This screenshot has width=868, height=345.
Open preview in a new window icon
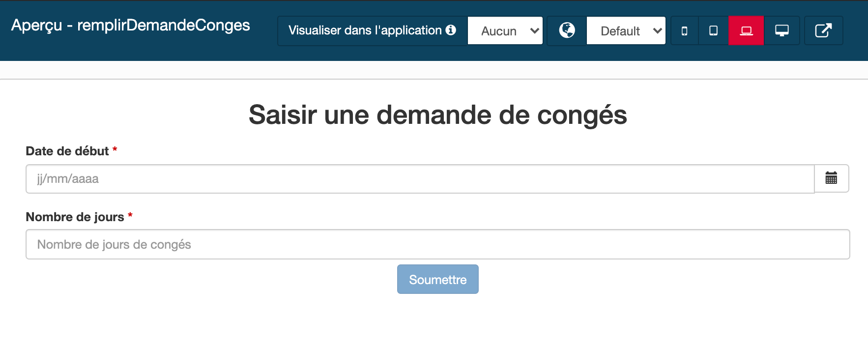click(x=823, y=31)
